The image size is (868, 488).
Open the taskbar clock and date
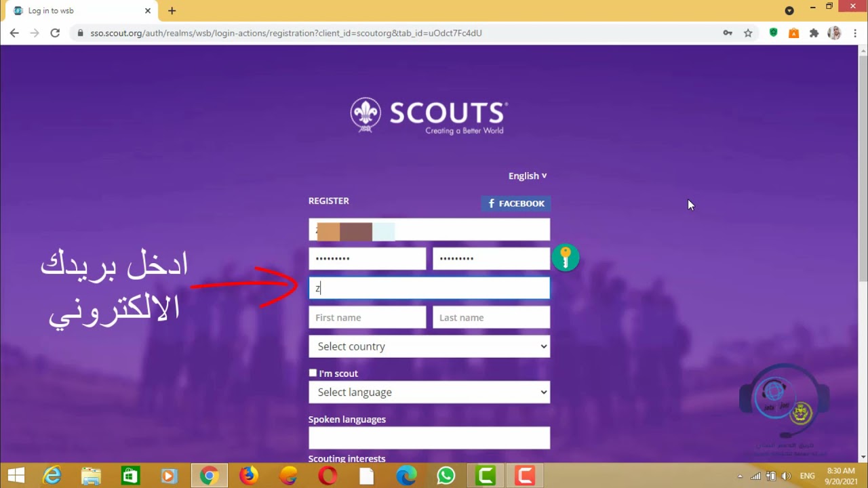(x=841, y=476)
